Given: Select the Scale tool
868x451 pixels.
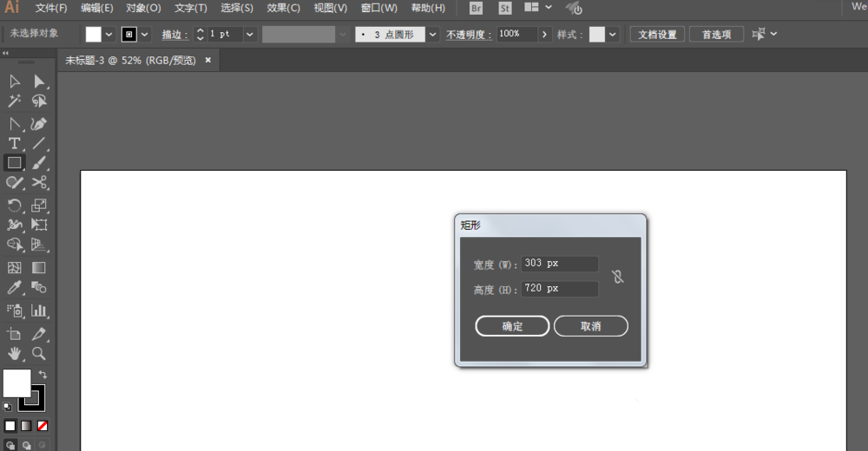Looking at the screenshot, I should [39, 206].
